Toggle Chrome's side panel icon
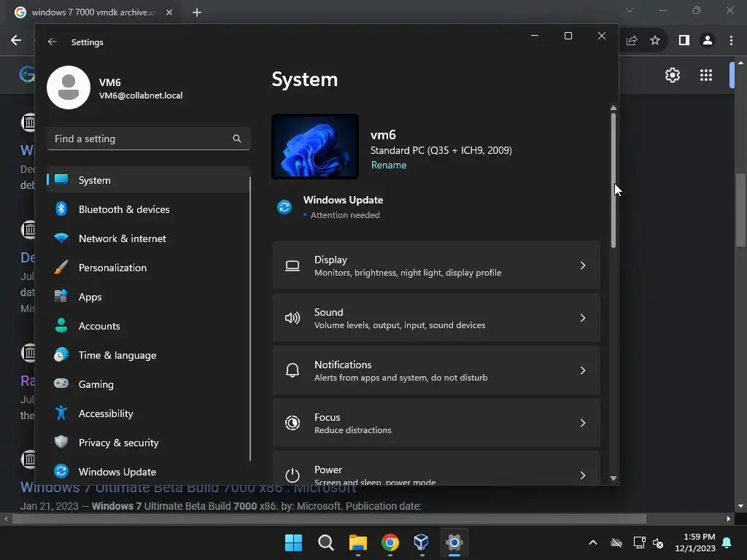Viewport: 747px width, 560px height. (x=684, y=41)
